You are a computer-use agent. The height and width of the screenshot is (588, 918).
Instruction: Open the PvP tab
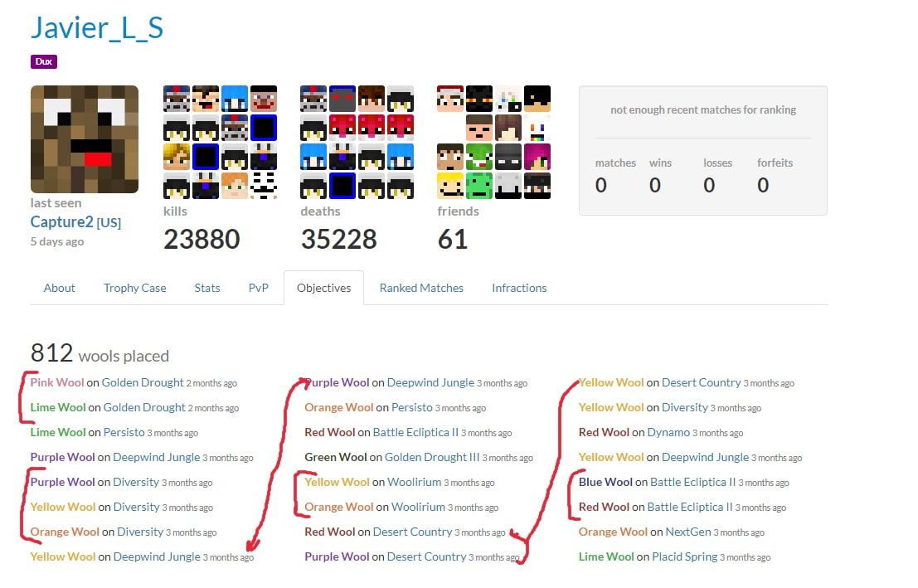[258, 288]
